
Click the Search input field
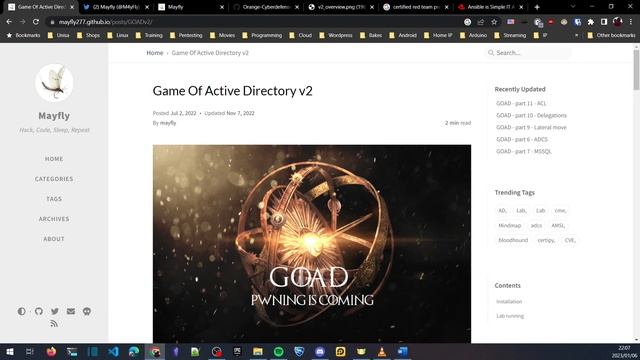click(x=529, y=53)
